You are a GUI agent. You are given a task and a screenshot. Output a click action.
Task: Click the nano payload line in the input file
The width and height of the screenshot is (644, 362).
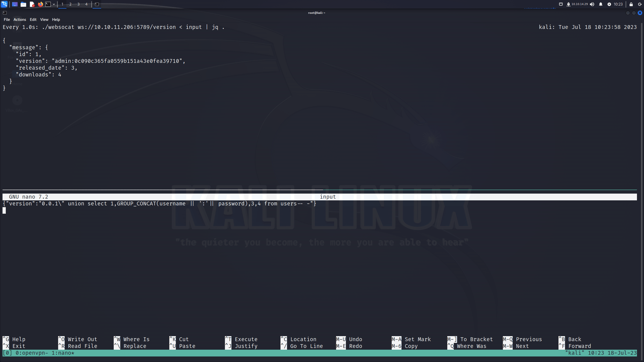tap(159, 204)
